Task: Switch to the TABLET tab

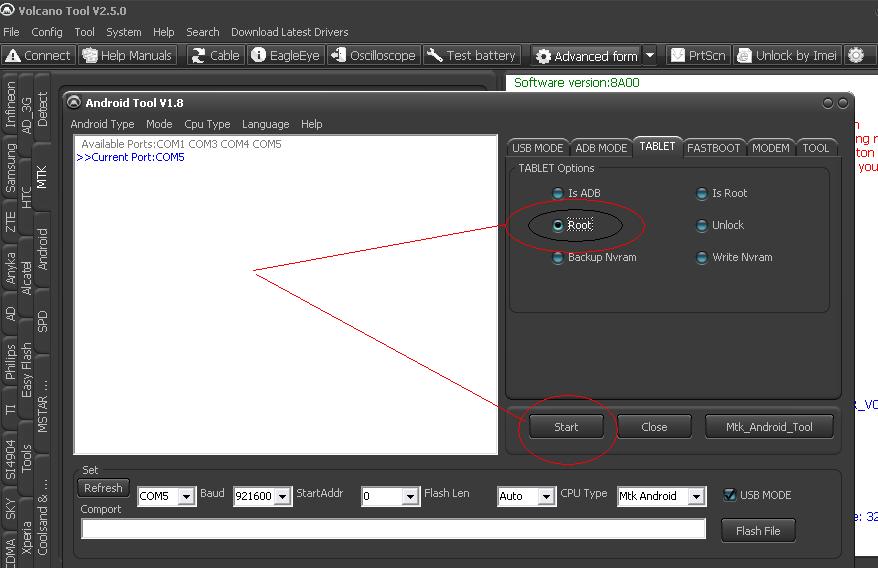Action: tap(657, 146)
